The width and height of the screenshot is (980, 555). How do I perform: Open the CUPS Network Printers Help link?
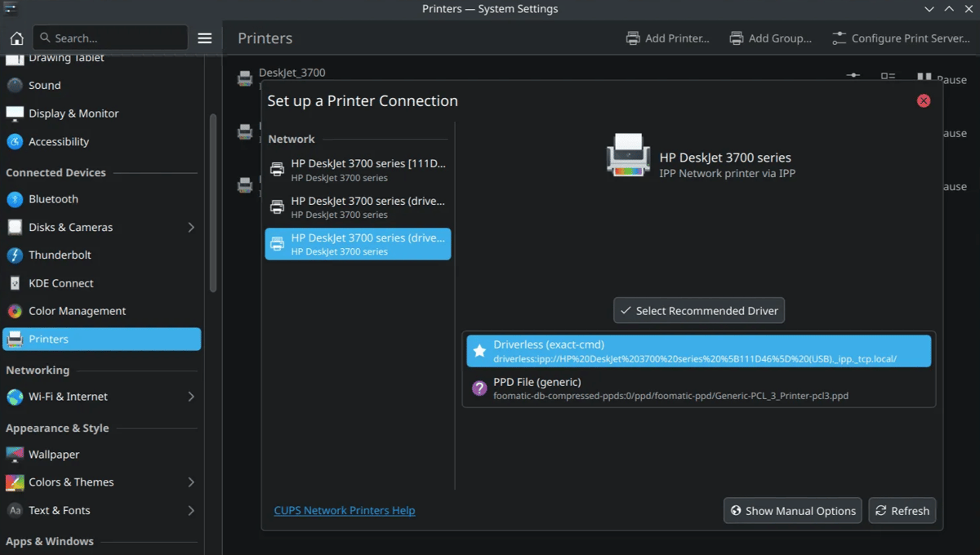pyautogui.click(x=345, y=510)
